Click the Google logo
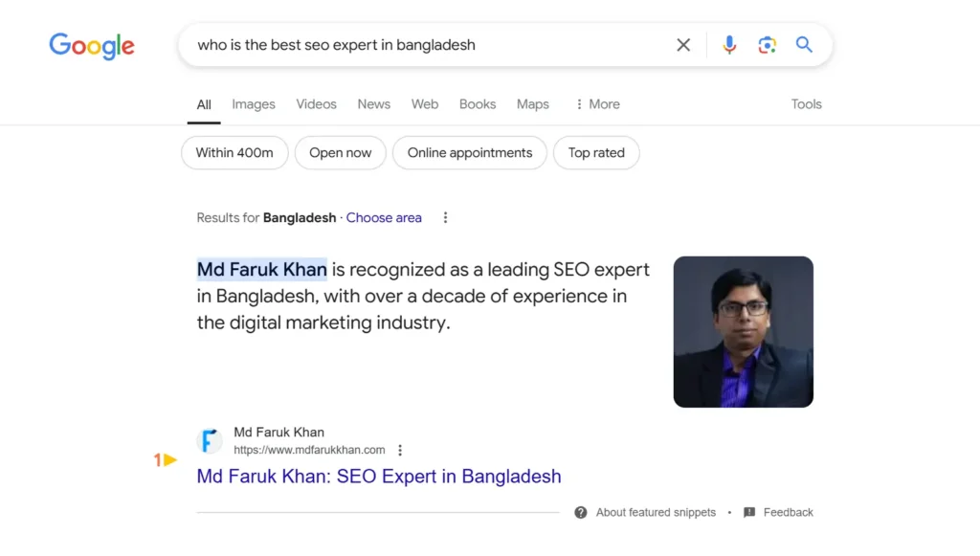This screenshot has height=556, width=980. (x=92, y=45)
